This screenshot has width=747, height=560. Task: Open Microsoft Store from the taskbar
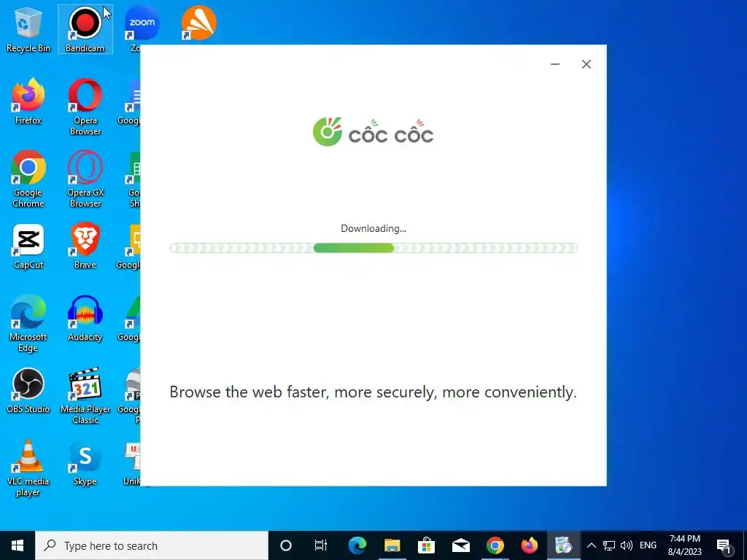pyautogui.click(x=426, y=545)
